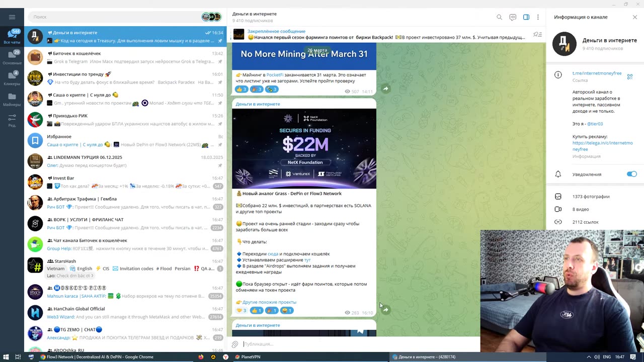
Task: Open channel discussion comments icon
Action: point(513,17)
